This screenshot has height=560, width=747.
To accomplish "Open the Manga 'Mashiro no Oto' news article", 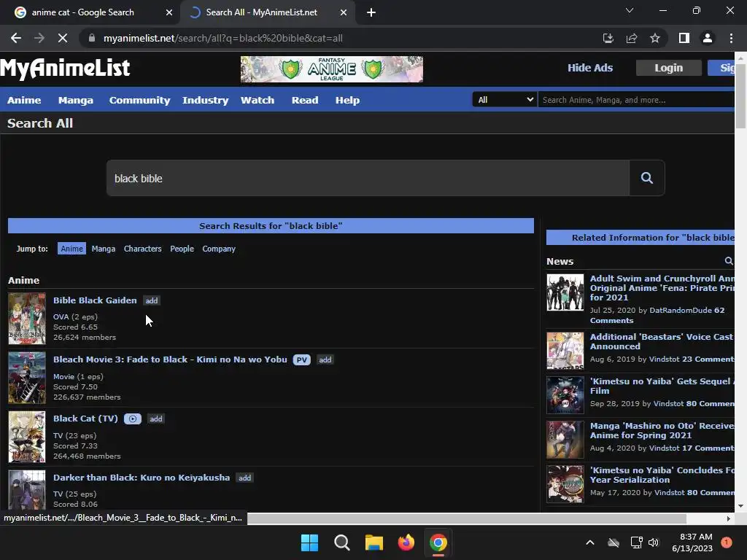I will coord(662,430).
